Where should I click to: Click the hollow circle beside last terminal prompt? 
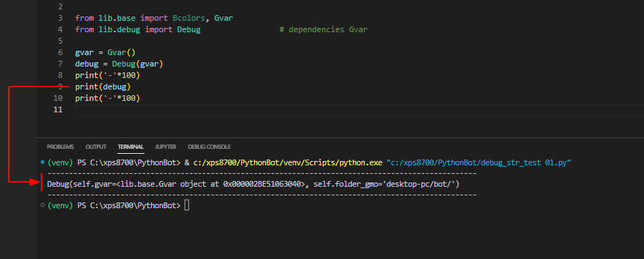click(x=43, y=205)
